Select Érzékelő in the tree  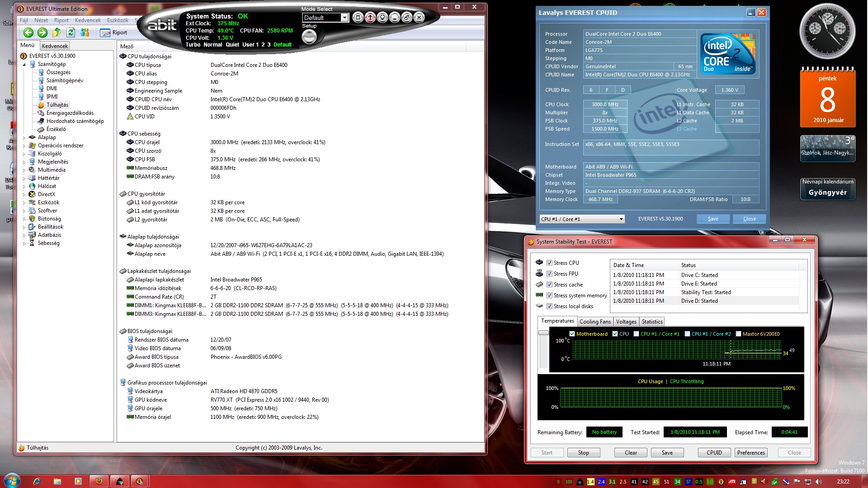56,129
